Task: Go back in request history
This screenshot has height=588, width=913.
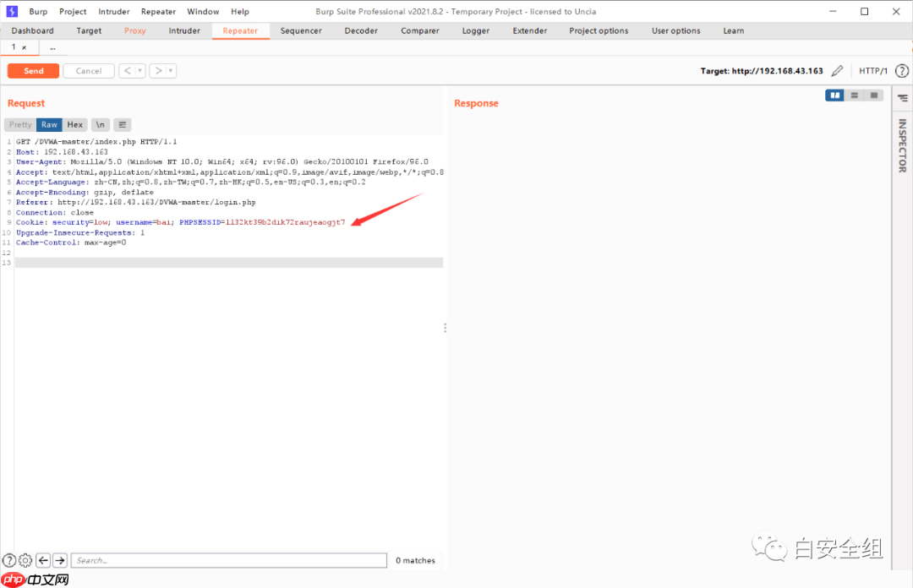Action: click(128, 71)
